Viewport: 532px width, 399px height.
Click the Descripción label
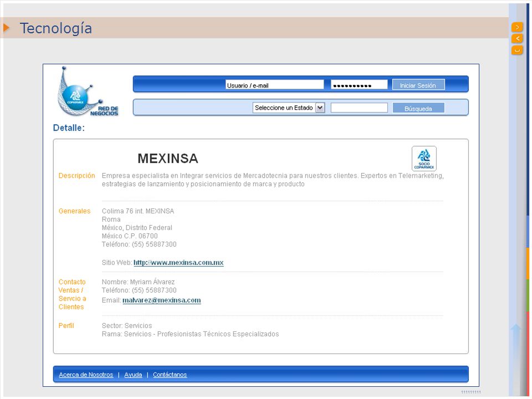point(76,176)
